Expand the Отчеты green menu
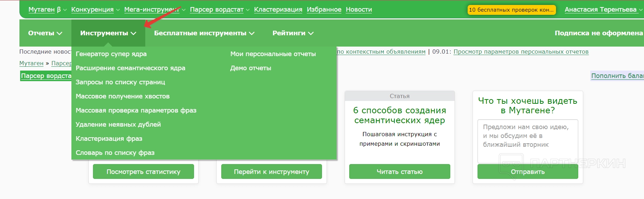Viewport: 644px width, 199px height. [45, 33]
